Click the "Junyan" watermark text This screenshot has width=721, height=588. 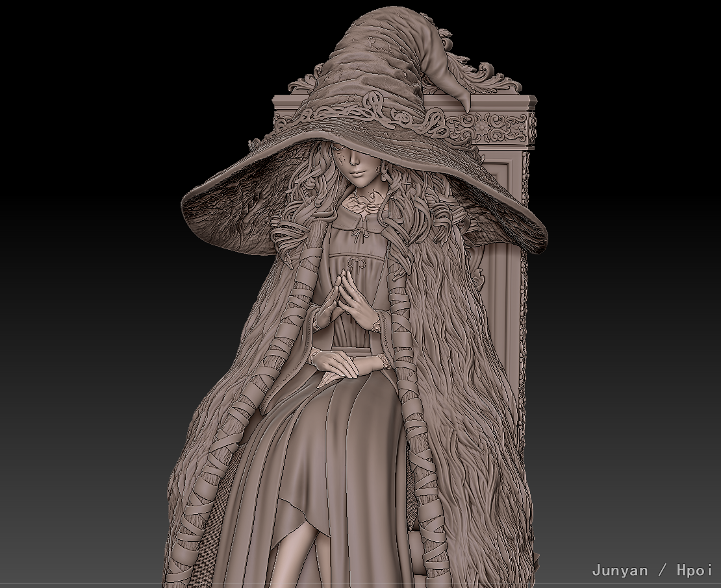[620, 570]
